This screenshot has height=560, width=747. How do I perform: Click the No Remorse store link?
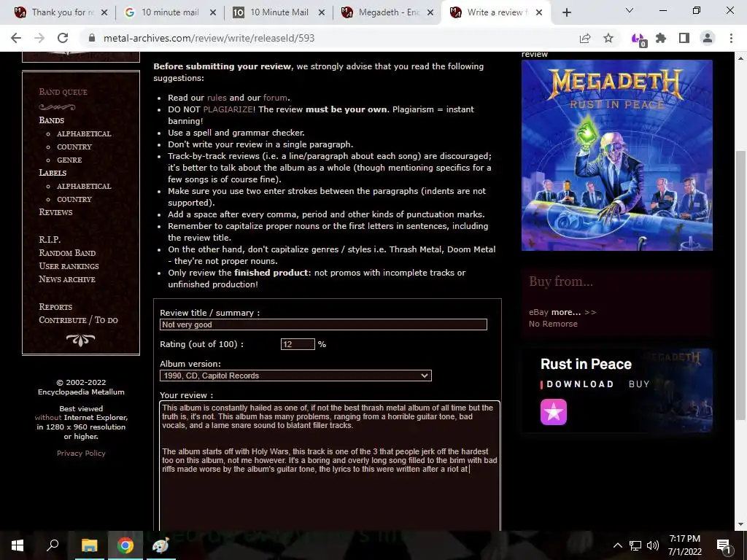pyautogui.click(x=553, y=324)
